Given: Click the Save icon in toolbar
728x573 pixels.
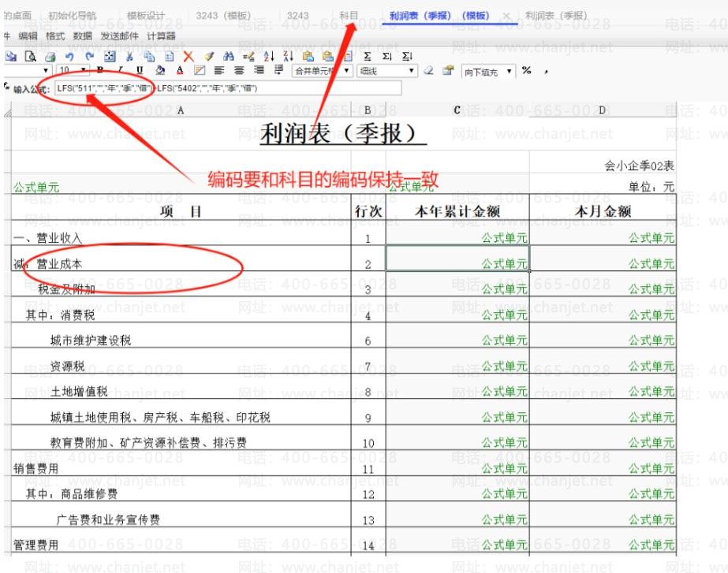Looking at the screenshot, I should click(x=10, y=57).
